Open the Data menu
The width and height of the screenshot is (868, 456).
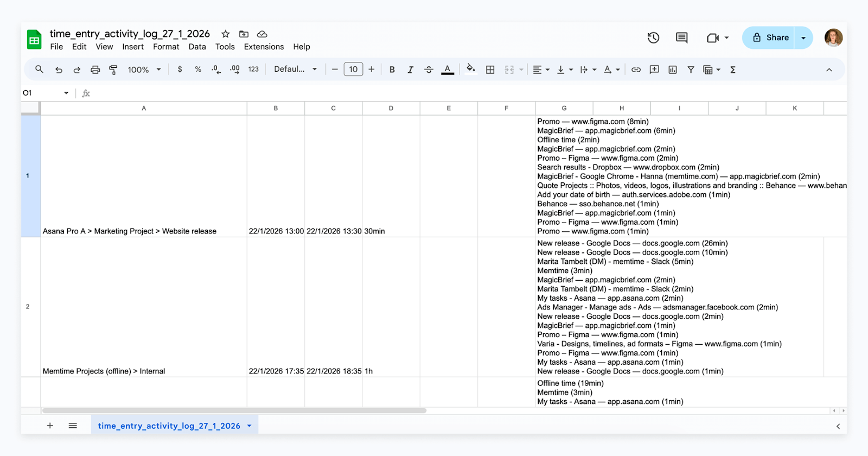[x=197, y=47]
